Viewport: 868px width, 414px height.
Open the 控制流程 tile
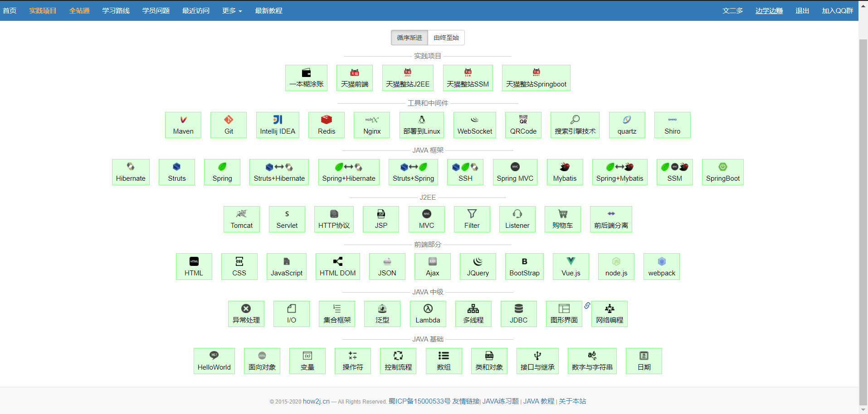(x=398, y=361)
